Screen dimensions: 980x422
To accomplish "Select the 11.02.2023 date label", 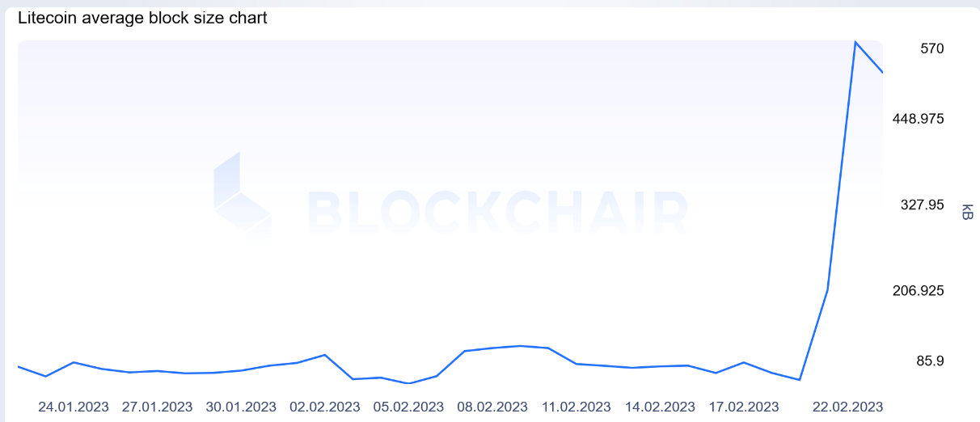I will click(x=576, y=407).
